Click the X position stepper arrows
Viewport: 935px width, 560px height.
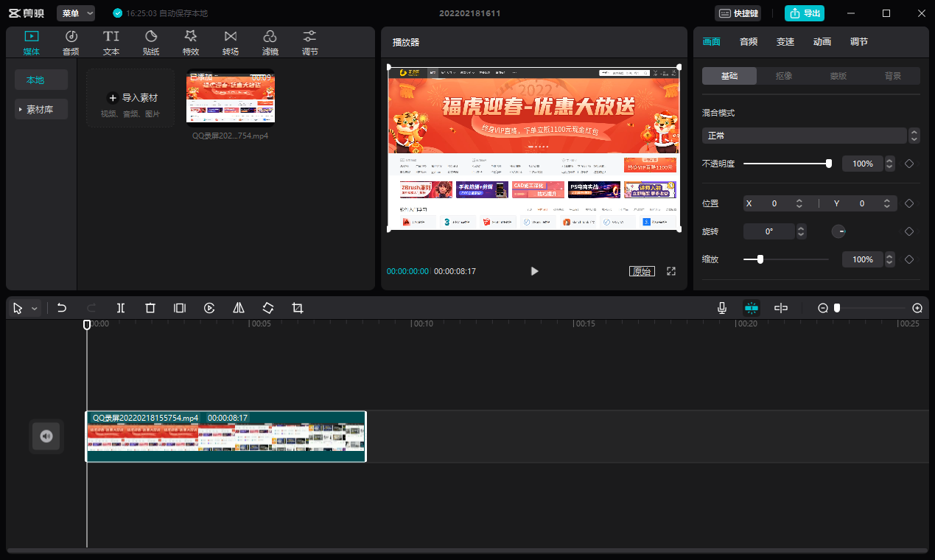(x=799, y=203)
